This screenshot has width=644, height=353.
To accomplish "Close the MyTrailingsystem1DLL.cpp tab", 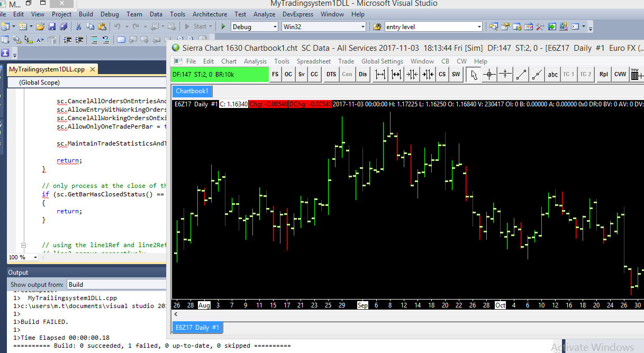I will [92, 69].
